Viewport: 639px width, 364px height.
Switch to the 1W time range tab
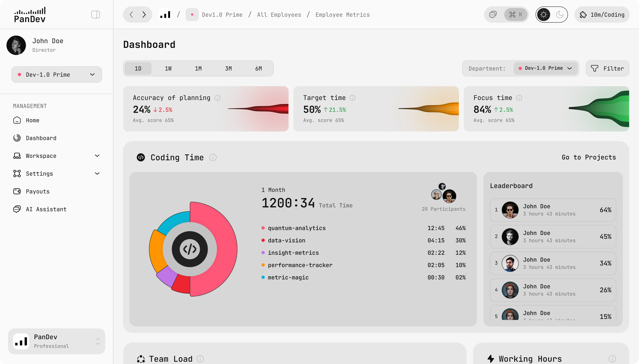tap(168, 68)
